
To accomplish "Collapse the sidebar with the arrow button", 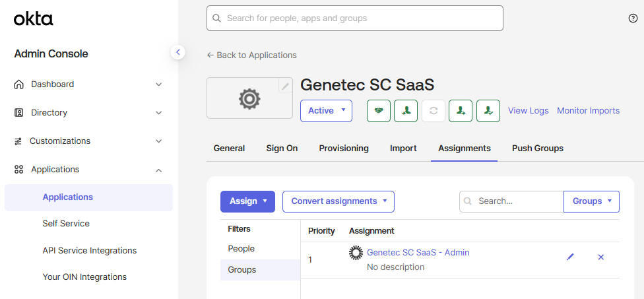I will [178, 52].
